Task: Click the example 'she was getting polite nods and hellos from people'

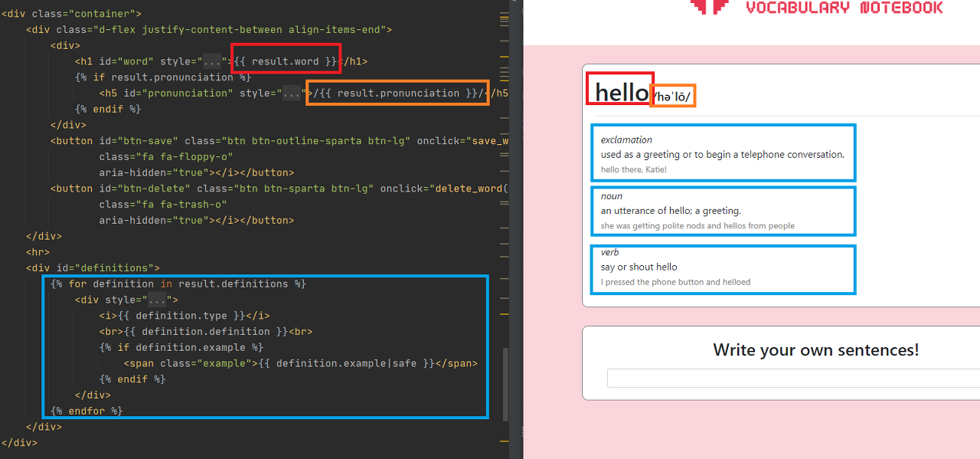Action: point(697,226)
